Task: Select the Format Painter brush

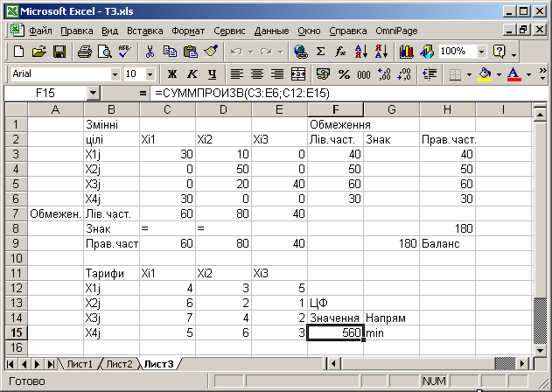Action: click(211, 52)
